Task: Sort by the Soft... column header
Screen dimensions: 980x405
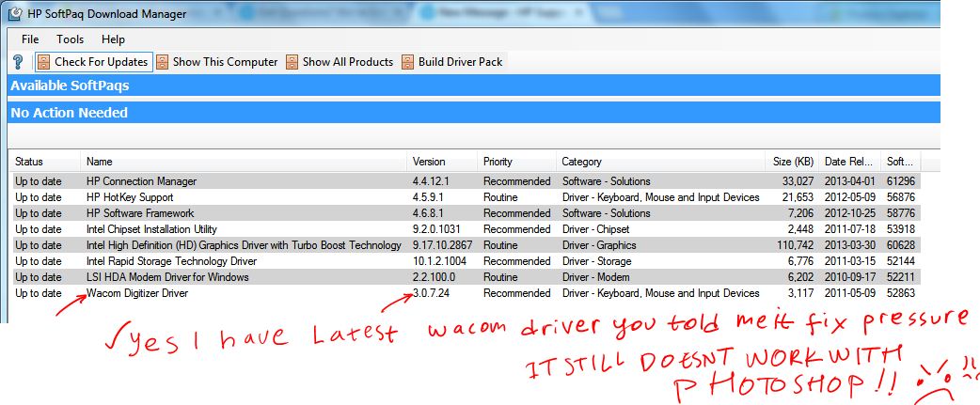Action: point(901,162)
